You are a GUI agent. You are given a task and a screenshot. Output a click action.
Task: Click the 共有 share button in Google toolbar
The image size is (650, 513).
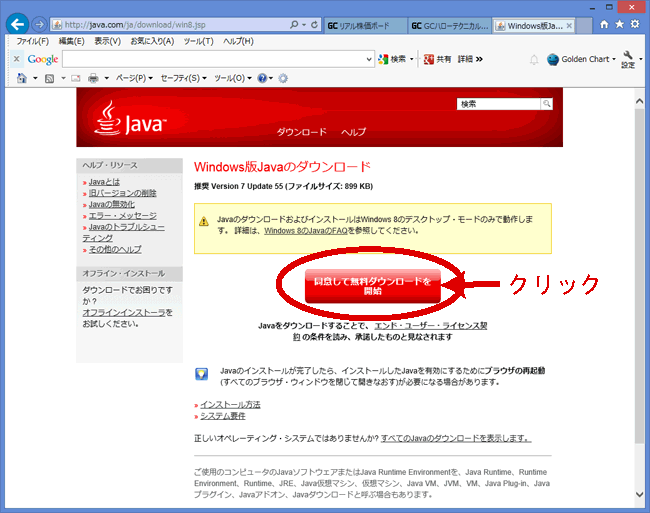point(437,59)
